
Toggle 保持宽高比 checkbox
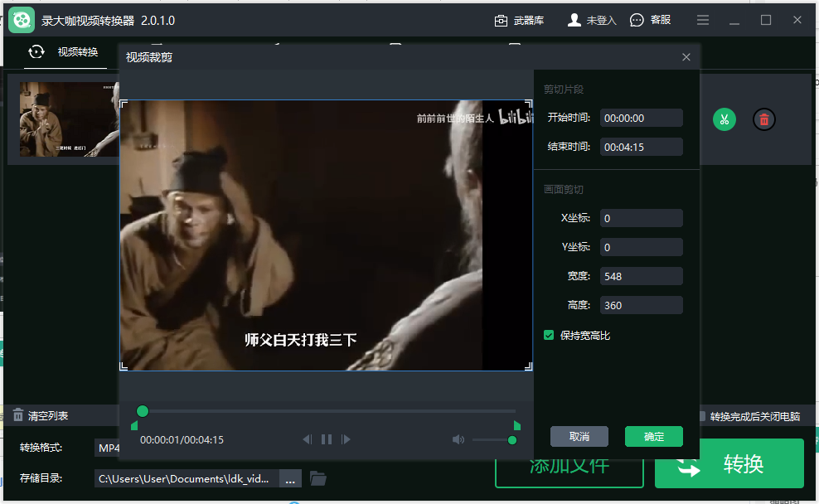(549, 335)
